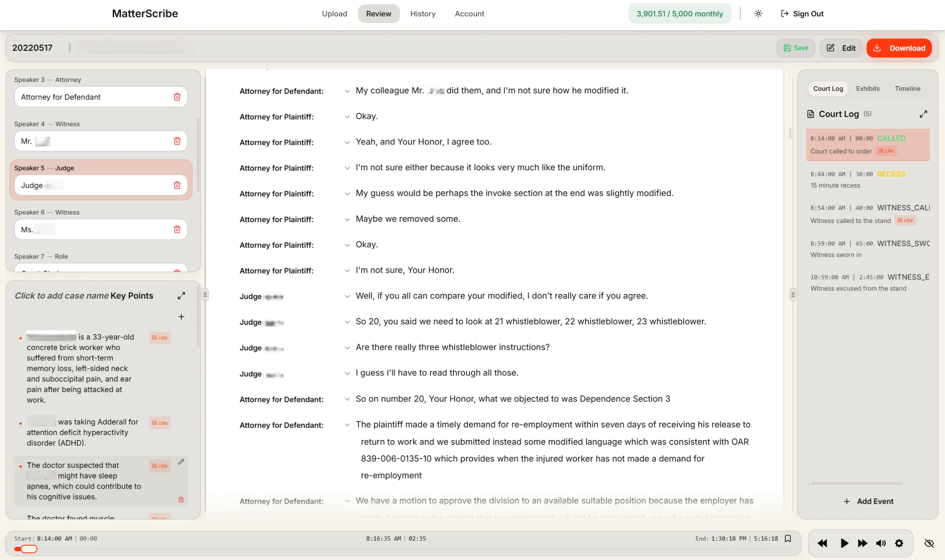
Task: Delete Speaker 4 witness Mr. entry
Action: point(177,141)
